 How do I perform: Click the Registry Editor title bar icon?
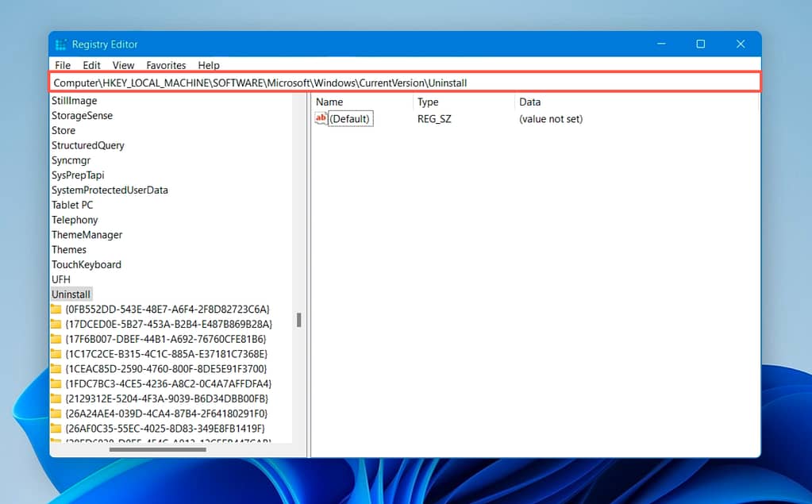60,44
